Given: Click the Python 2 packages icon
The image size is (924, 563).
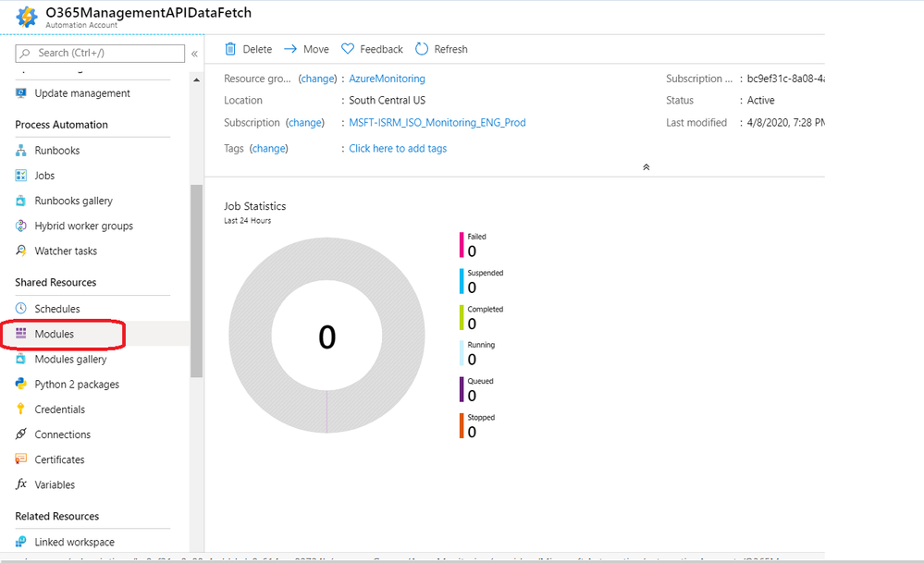Looking at the screenshot, I should 20,384.
